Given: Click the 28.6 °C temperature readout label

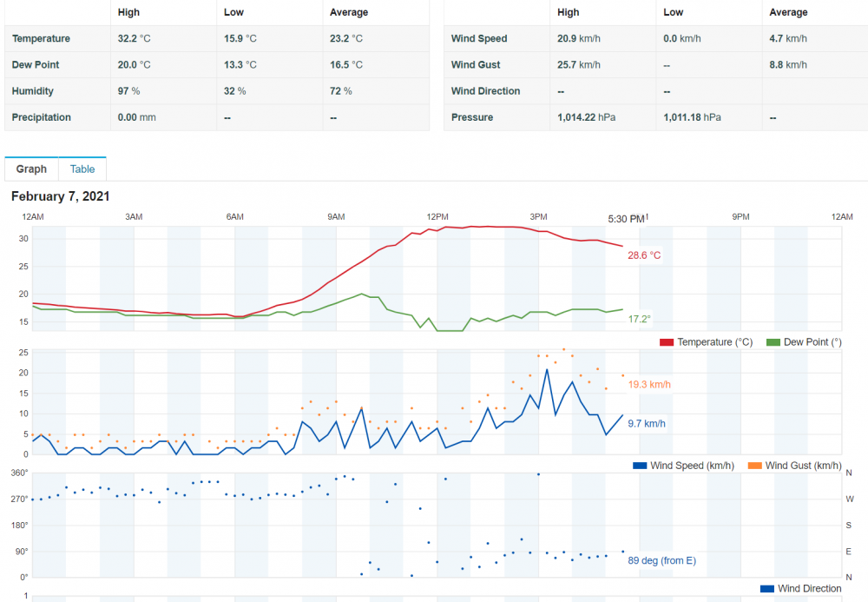Looking at the screenshot, I should tap(644, 255).
